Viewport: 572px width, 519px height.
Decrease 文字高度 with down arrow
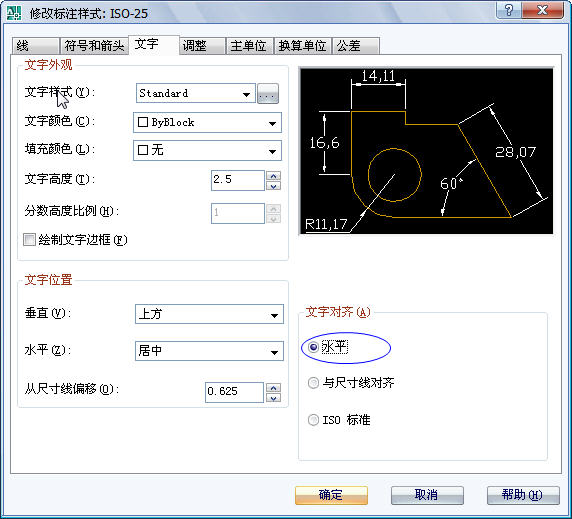point(274,186)
